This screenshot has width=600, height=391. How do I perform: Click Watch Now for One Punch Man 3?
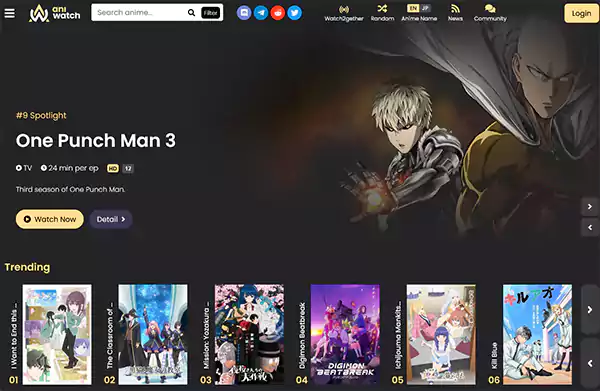coord(50,219)
